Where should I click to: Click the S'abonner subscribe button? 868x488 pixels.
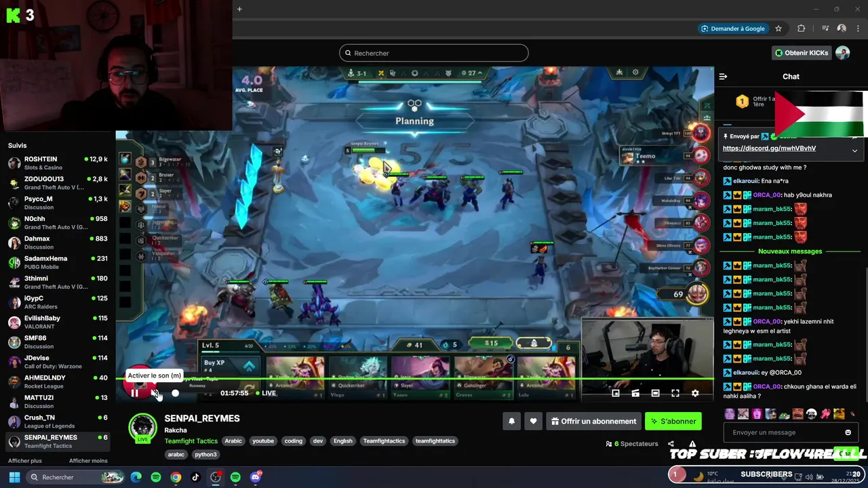tap(673, 421)
